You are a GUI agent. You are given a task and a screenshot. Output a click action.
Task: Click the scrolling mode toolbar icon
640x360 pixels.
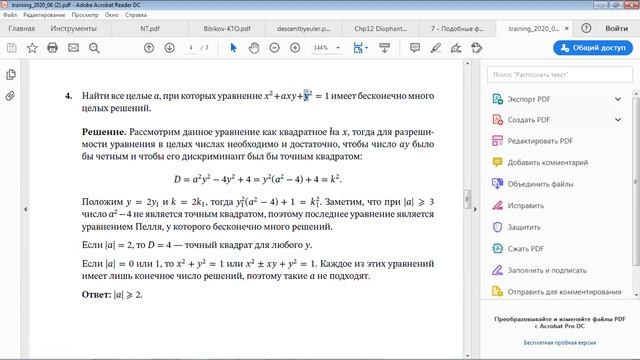coord(384,48)
